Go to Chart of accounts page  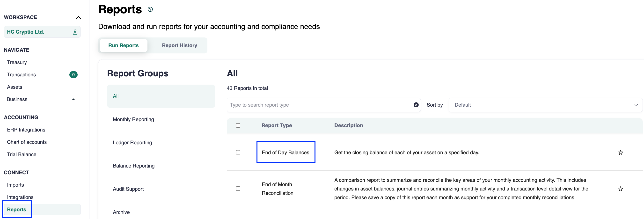coord(27,142)
